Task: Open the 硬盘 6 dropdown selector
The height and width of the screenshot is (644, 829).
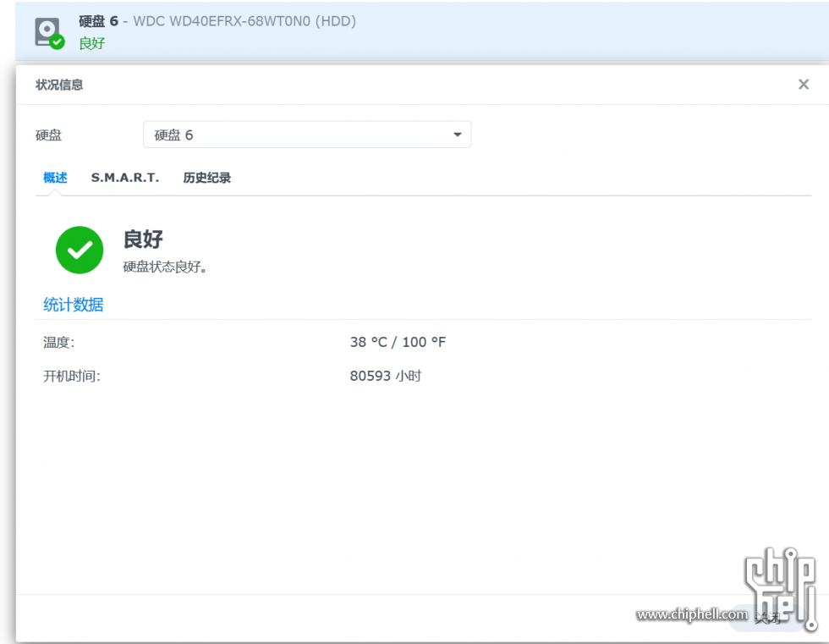Action: click(x=306, y=135)
